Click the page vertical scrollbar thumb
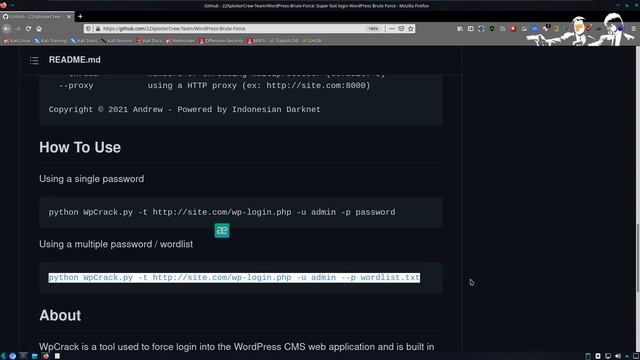This screenshot has height=360, width=640. click(x=638, y=258)
